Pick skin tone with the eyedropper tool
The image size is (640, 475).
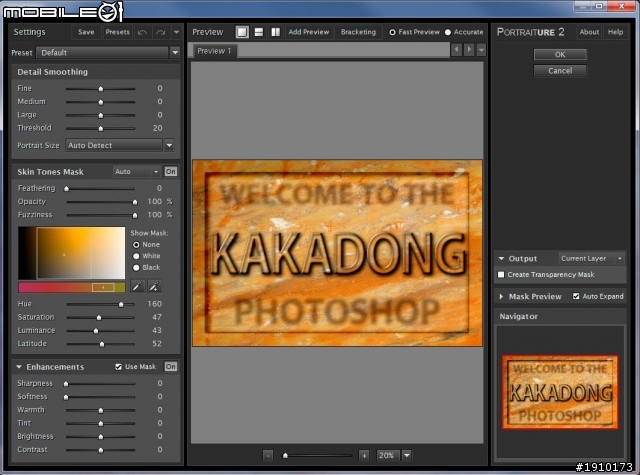(x=138, y=286)
